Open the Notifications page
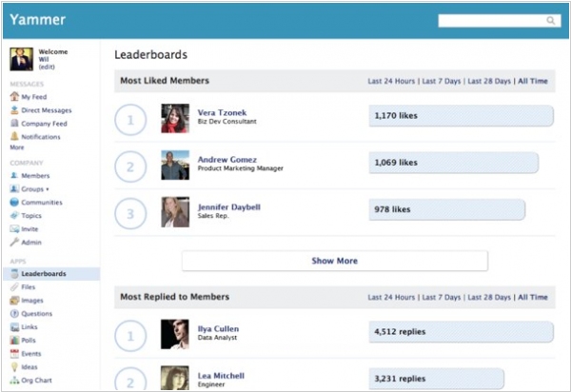This screenshot has width=571, height=392. point(41,137)
